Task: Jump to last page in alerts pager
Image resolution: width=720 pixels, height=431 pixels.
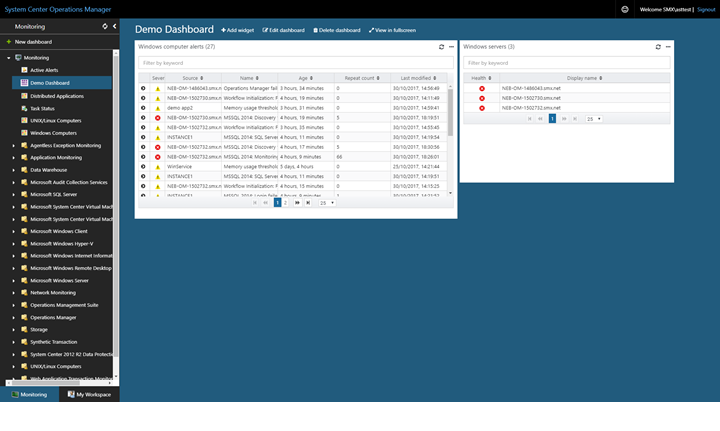Action: (308, 203)
